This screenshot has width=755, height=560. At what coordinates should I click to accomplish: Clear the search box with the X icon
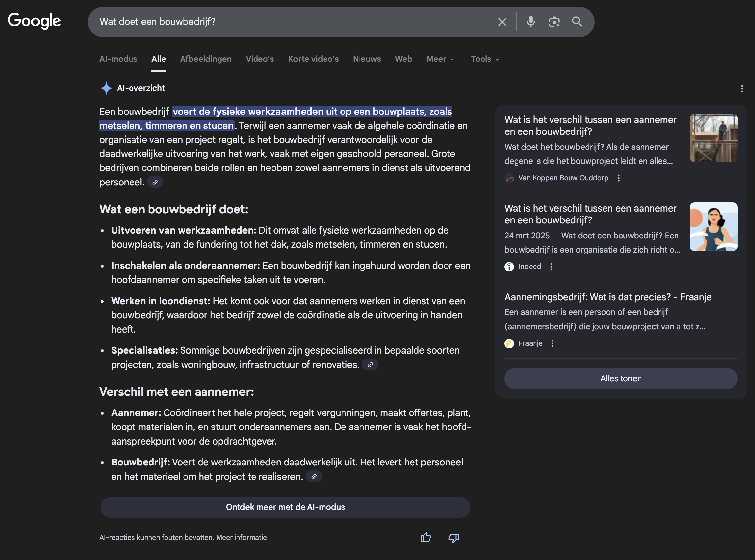(502, 22)
